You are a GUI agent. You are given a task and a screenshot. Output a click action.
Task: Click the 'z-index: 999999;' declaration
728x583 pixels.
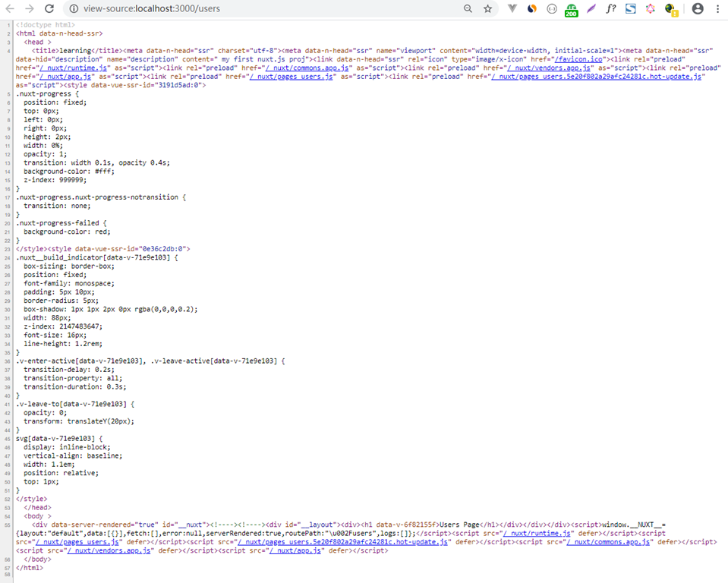tap(55, 180)
